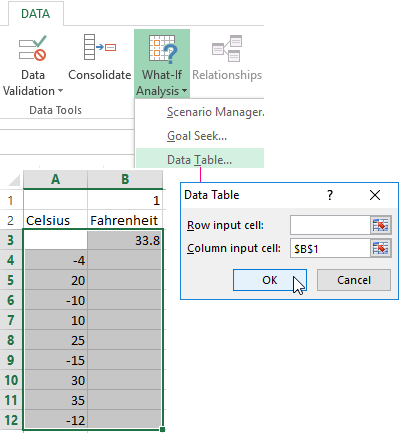Open the DATA ribbon tab
Image resolution: width=399 pixels, height=433 pixels.
[x=36, y=14]
